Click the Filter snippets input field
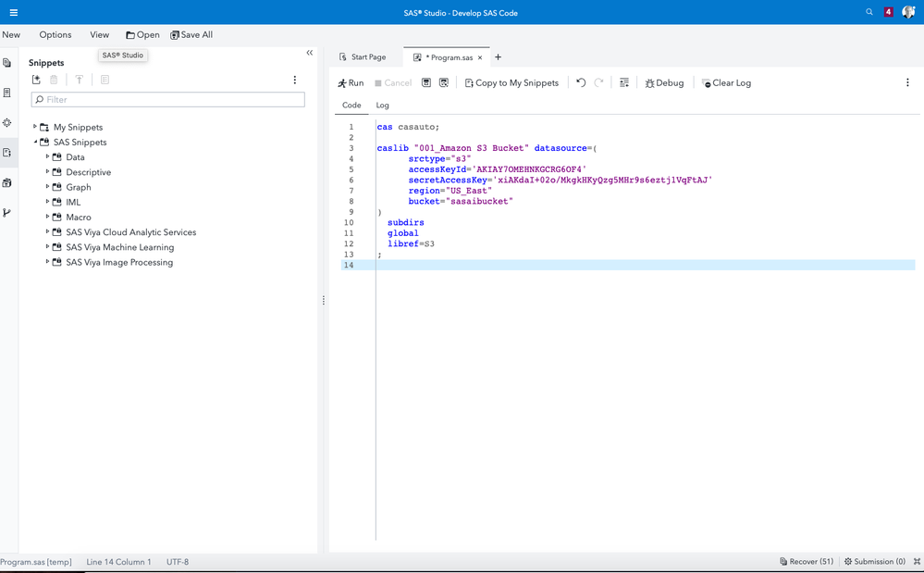 (x=168, y=99)
